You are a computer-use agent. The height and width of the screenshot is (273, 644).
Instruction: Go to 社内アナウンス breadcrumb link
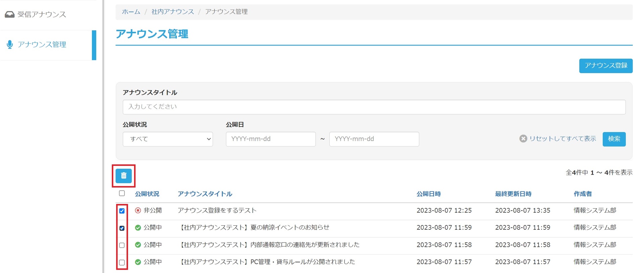coord(173,12)
